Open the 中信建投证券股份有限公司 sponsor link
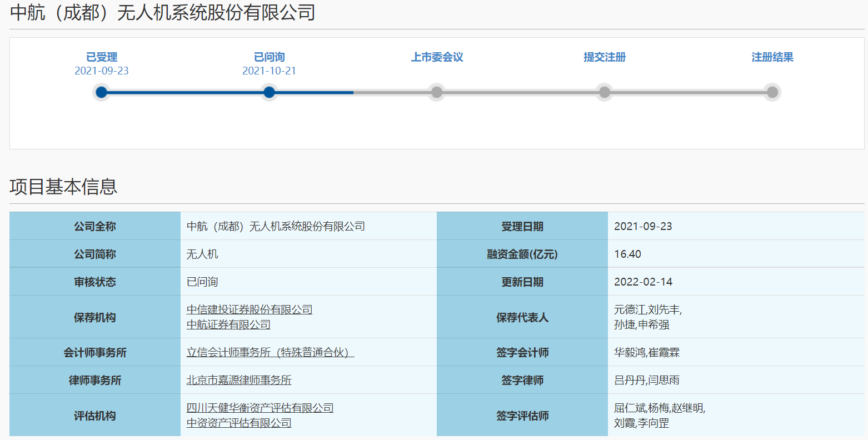This screenshot has height=440, width=868. click(250, 310)
